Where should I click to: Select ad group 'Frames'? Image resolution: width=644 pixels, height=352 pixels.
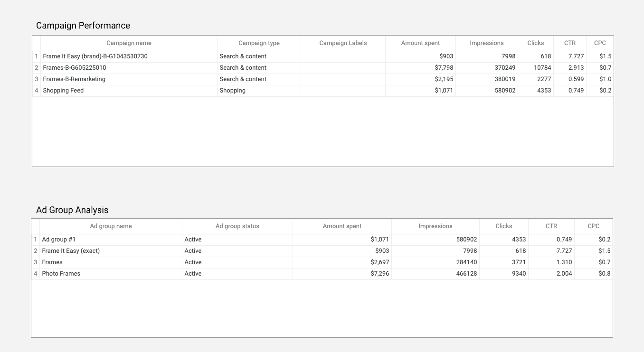coord(52,262)
